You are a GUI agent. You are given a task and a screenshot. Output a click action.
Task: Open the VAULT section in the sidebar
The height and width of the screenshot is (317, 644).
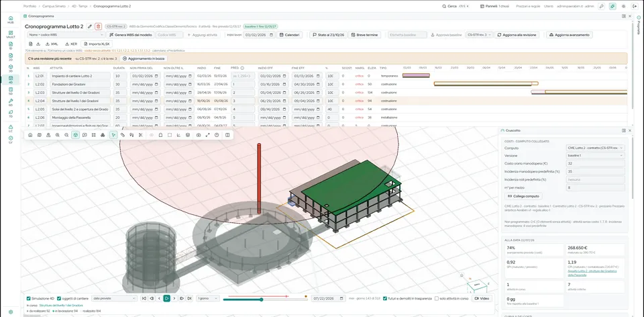11,34
